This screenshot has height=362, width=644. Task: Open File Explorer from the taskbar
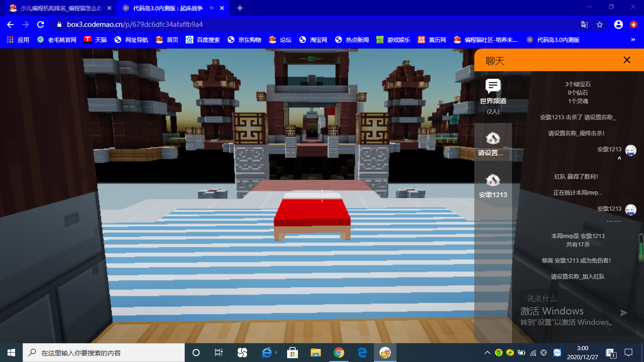tap(315, 353)
